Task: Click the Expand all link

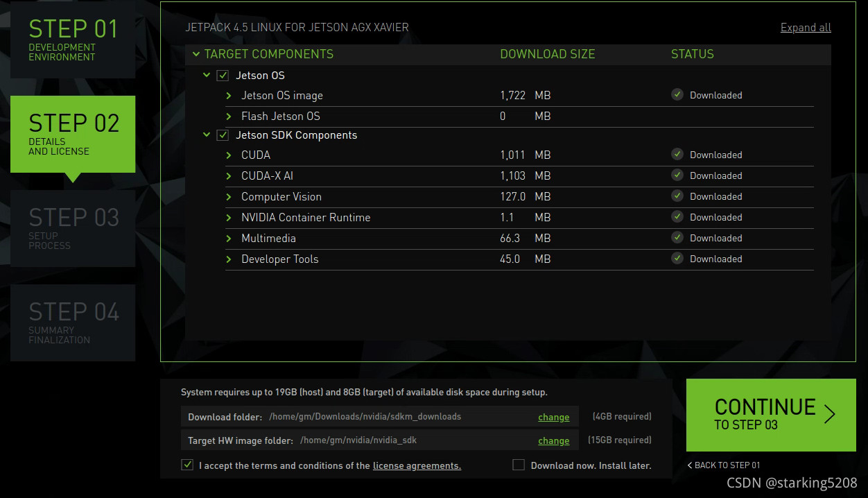Action: tap(806, 28)
